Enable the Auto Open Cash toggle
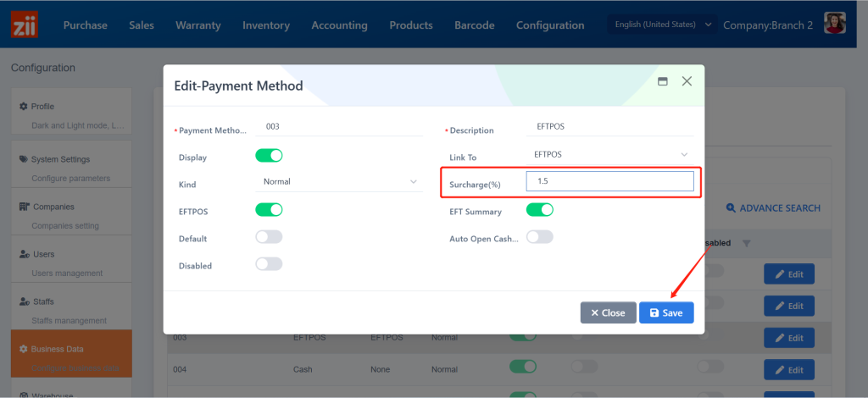The width and height of the screenshot is (868, 398). coord(540,237)
